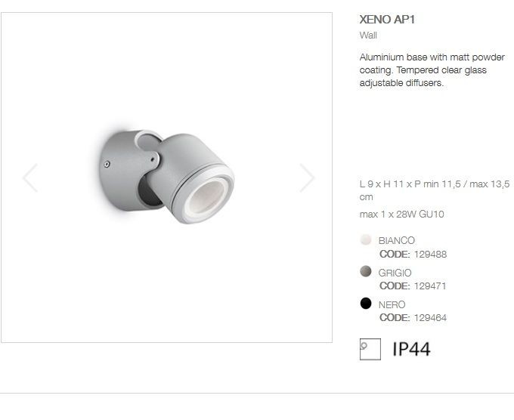The width and height of the screenshot is (514, 420).
Task: Click the wall-mount installation icon
Action: click(370, 349)
